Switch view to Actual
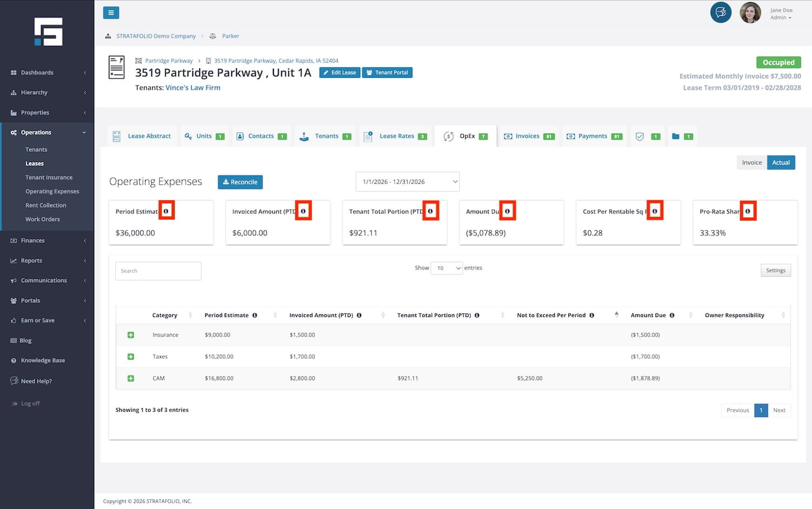The image size is (812, 509). click(781, 162)
